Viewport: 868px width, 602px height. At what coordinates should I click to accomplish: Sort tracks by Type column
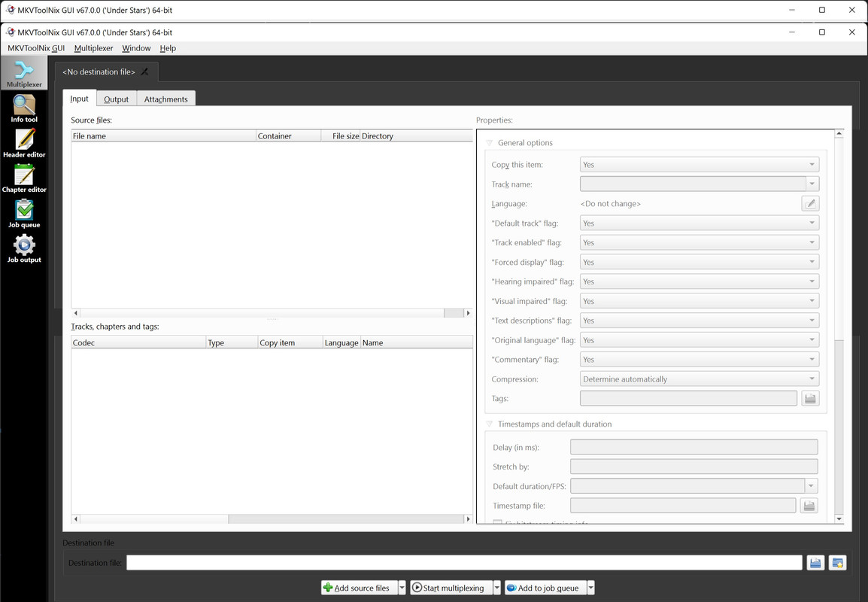[232, 343]
